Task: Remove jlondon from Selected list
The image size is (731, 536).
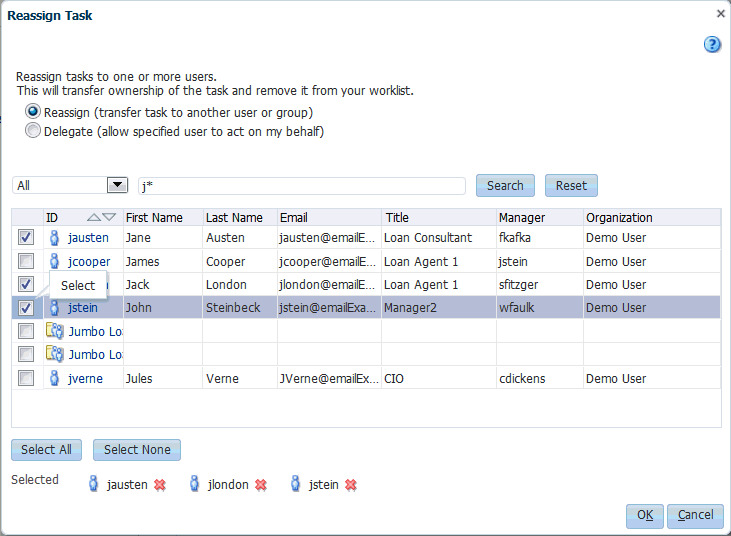Action: click(x=261, y=485)
